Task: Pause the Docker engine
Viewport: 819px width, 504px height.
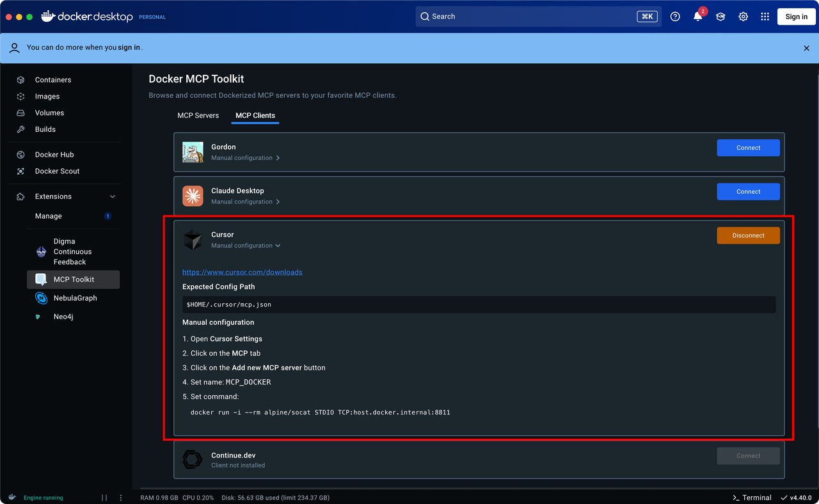Action: (x=104, y=498)
